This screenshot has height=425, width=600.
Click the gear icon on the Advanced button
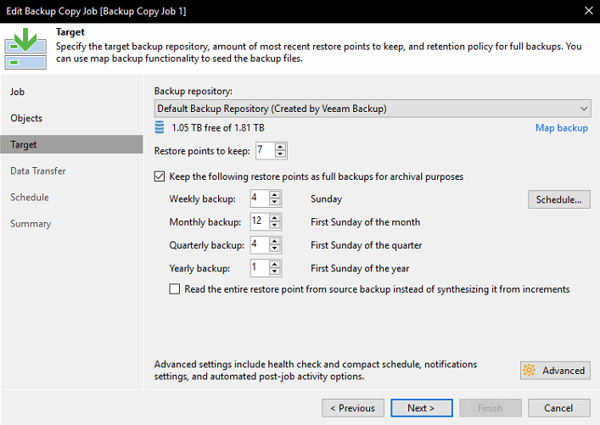pyautogui.click(x=529, y=370)
